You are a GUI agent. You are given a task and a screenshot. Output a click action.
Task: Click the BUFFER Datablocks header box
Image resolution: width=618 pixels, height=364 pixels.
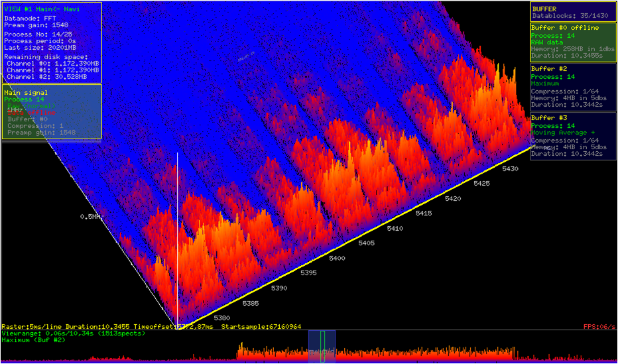[573, 12]
